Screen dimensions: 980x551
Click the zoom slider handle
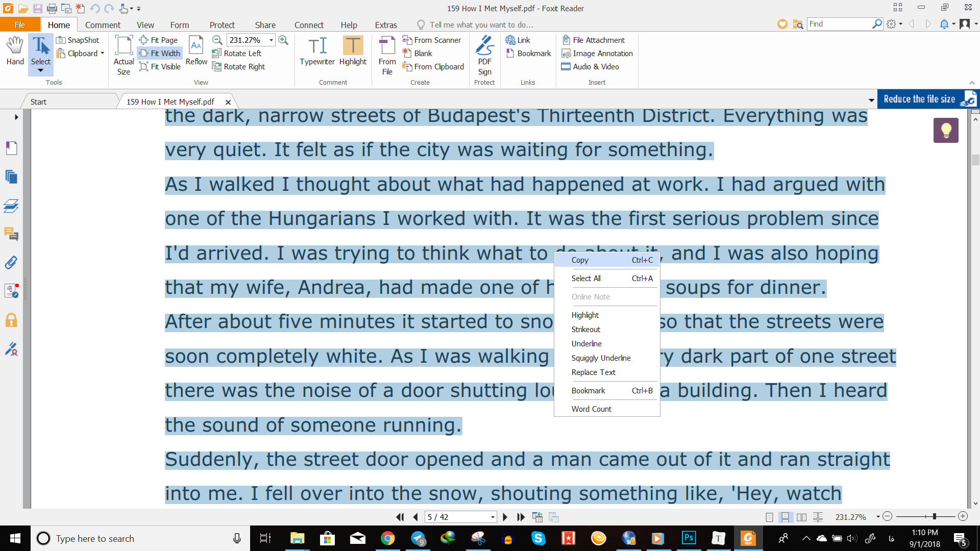[934, 517]
